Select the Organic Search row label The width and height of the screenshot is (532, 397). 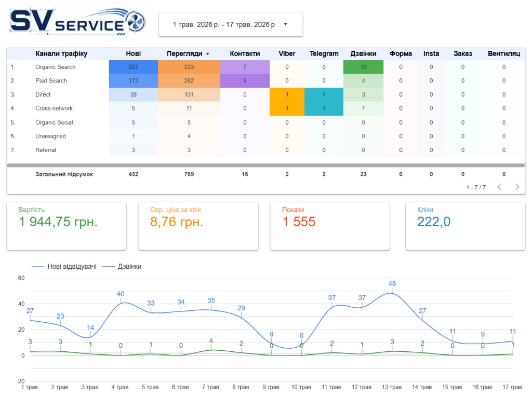tap(55, 67)
